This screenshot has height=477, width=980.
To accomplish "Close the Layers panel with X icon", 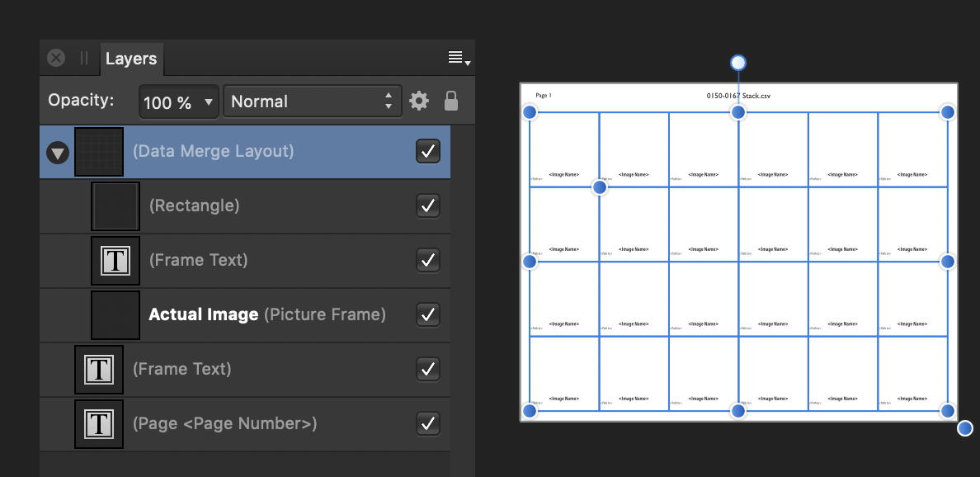I will pyautogui.click(x=56, y=58).
